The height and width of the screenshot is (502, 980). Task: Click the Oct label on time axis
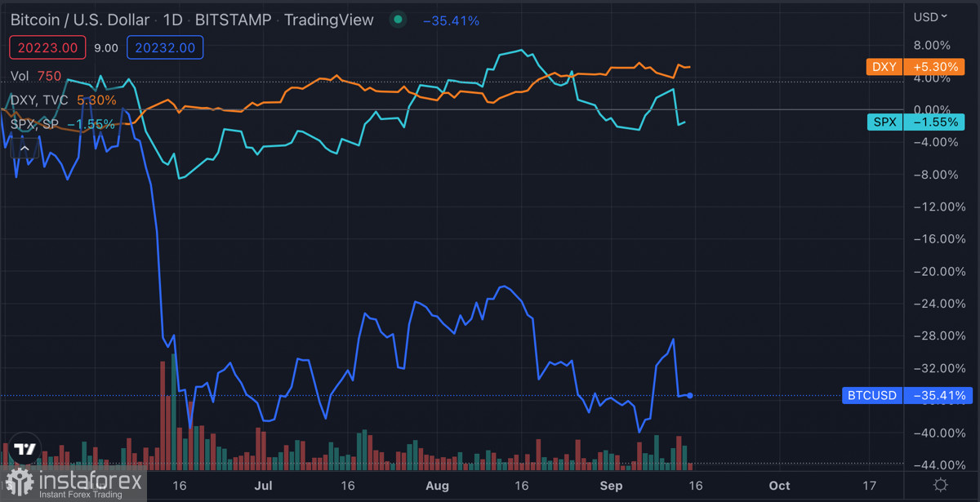coord(779,486)
